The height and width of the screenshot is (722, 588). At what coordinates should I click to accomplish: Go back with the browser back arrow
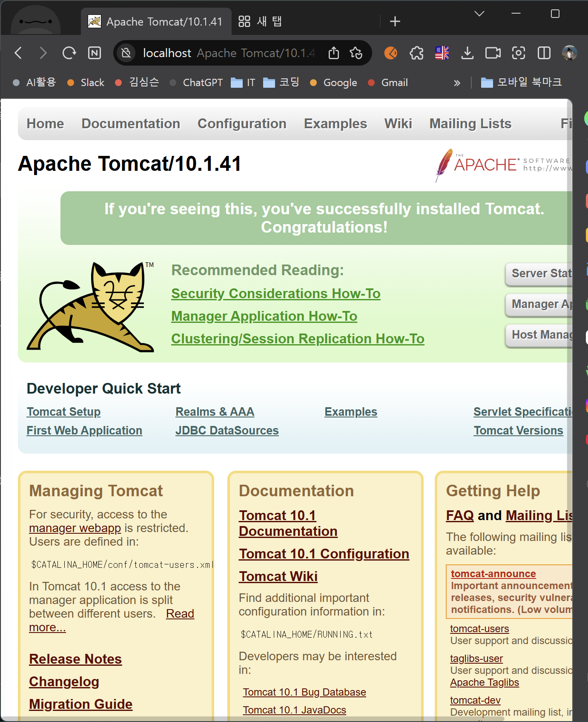(x=18, y=53)
